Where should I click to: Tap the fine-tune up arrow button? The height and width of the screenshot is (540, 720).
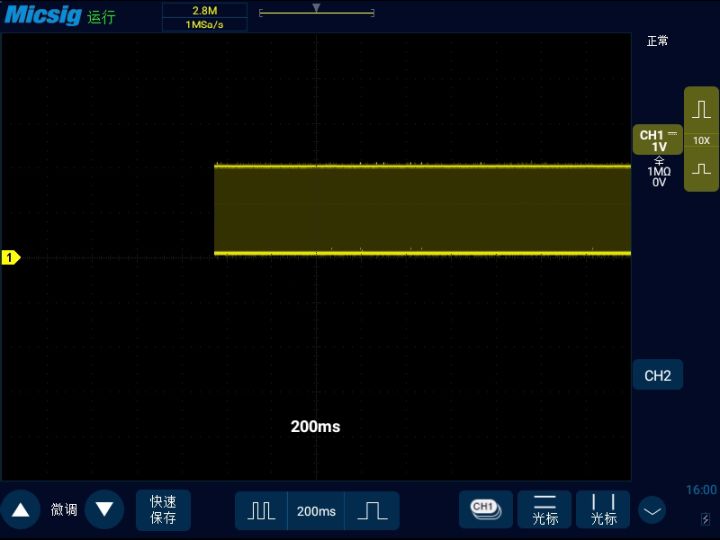(x=20, y=510)
